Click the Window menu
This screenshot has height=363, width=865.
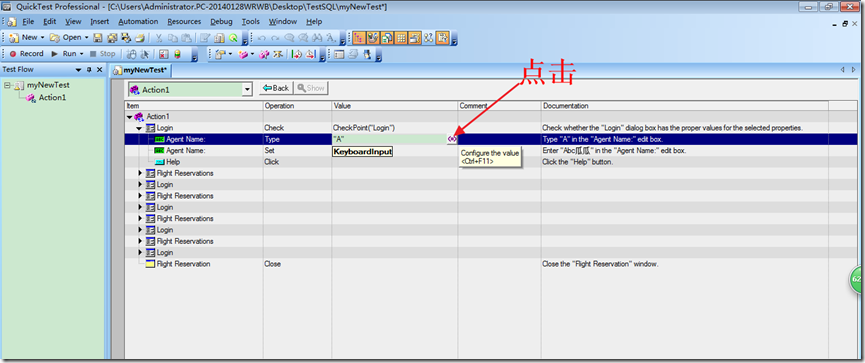[x=283, y=22]
